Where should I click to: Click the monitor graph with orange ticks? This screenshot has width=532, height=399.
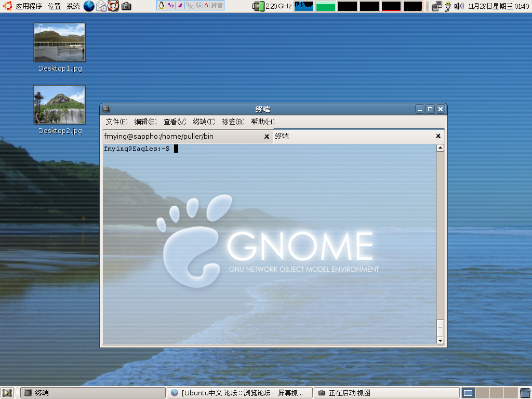[413, 6]
